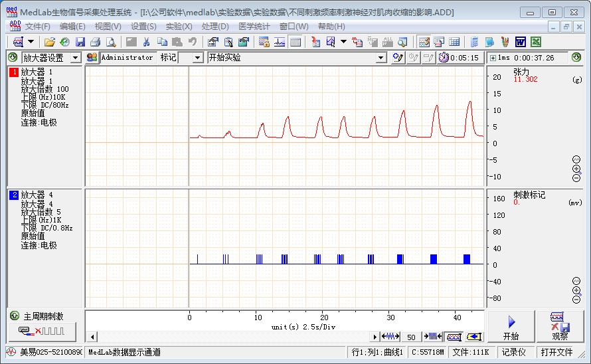
Task: Click the timer clock icon beside 0:05:15
Action: pos(443,58)
